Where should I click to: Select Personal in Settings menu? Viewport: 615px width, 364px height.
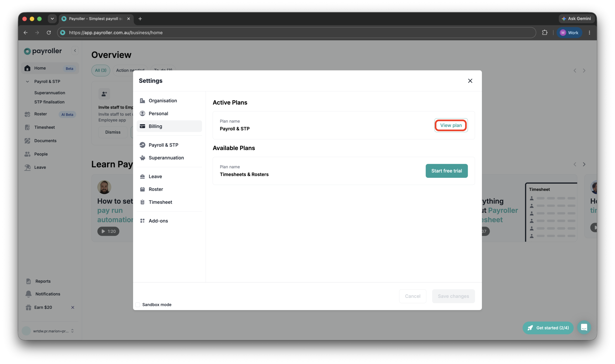click(x=169, y=113)
